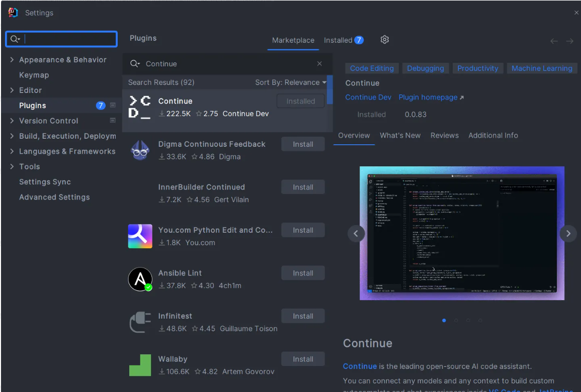Open Keymap settings
The width and height of the screenshot is (581, 392).
click(34, 75)
